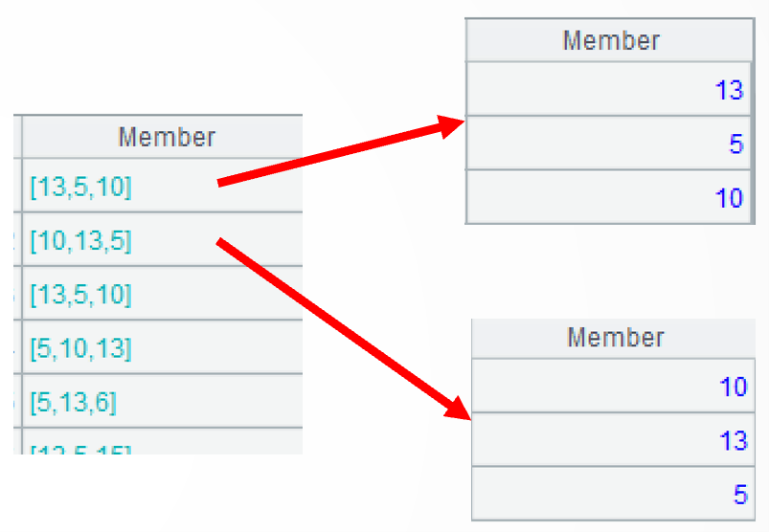The width and height of the screenshot is (769, 532).
Task: Click the third row [13,5,10] in left table
Action: (x=81, y=294)
